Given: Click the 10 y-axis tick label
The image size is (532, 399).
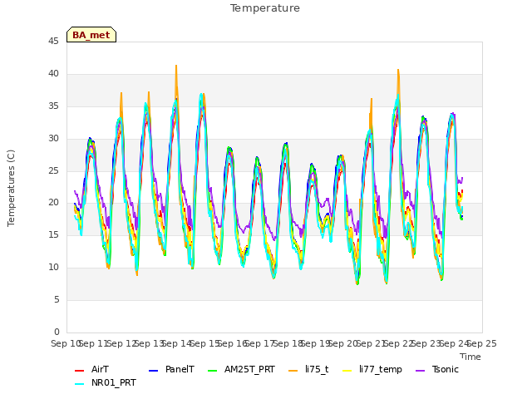Looking at the screenshot, I should click(x=53, y=267).
